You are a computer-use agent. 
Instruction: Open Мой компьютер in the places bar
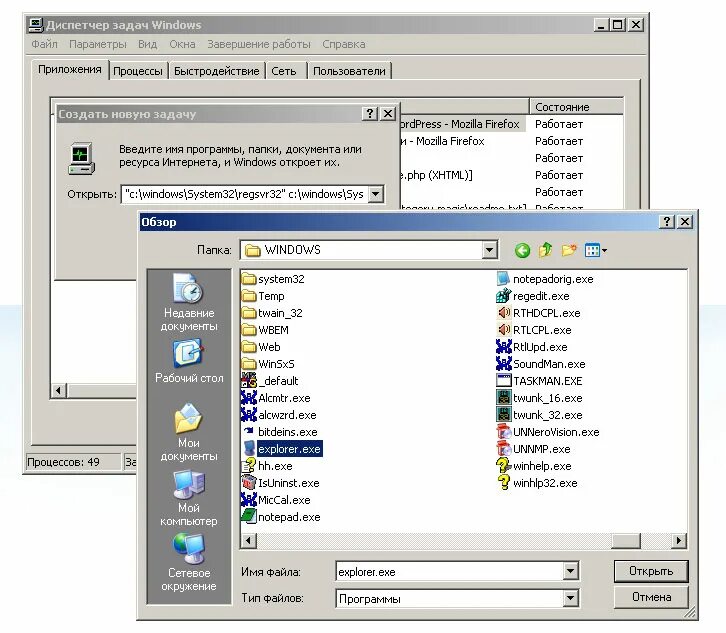189,498
